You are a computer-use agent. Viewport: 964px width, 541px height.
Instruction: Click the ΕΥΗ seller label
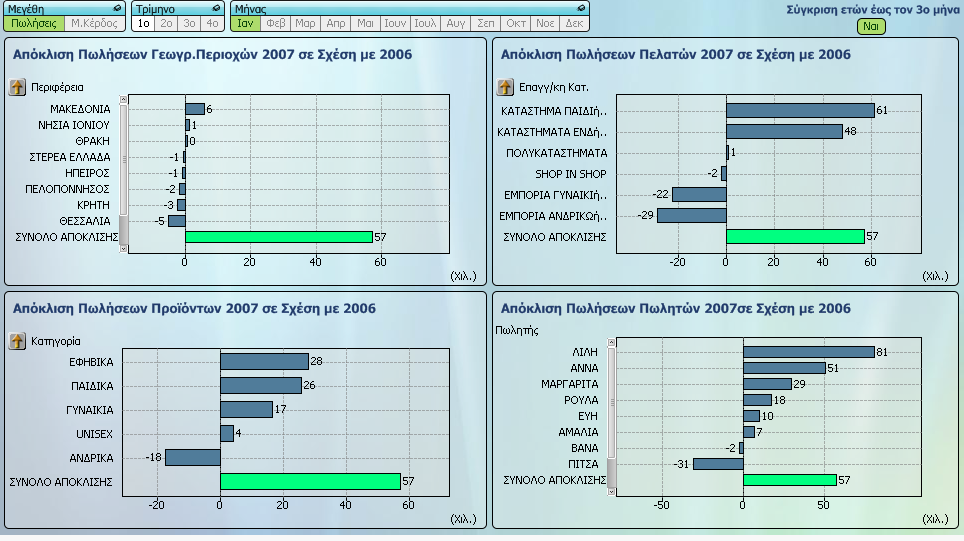(x=588, y=416)
